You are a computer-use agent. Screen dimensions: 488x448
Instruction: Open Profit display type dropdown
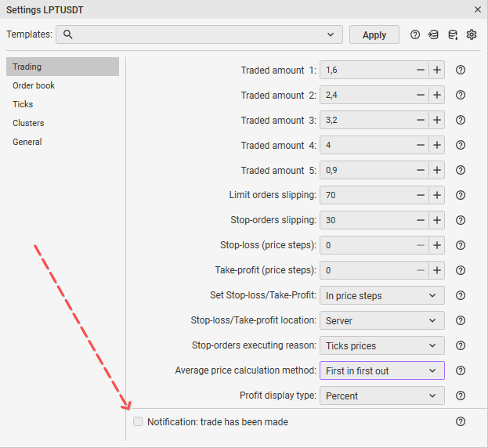click(382, 396)
